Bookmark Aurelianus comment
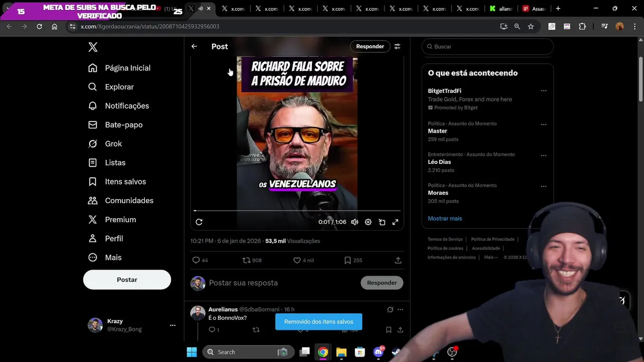644x362 pixels. click(388, 330)
